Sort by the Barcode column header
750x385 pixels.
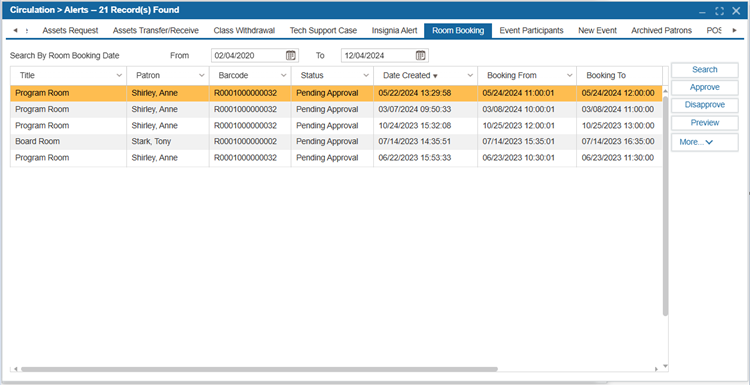point(233,76)
